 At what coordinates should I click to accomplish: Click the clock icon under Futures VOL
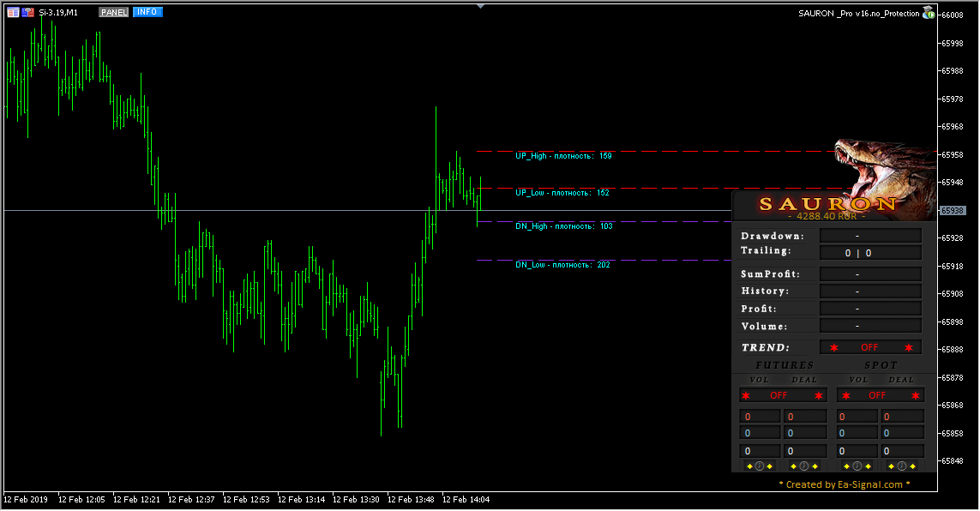(760, 466)
